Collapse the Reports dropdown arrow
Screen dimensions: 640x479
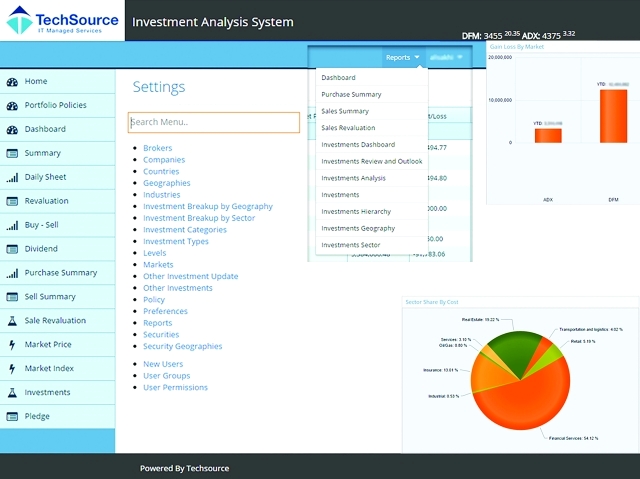point(417,57)
